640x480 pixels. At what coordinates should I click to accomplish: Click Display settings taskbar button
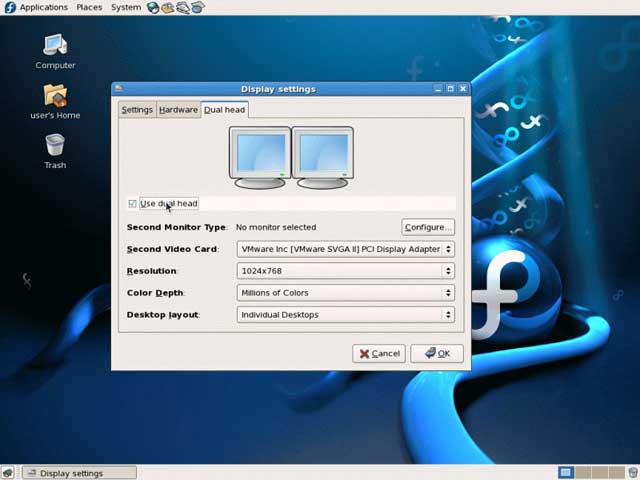(79, 473)
